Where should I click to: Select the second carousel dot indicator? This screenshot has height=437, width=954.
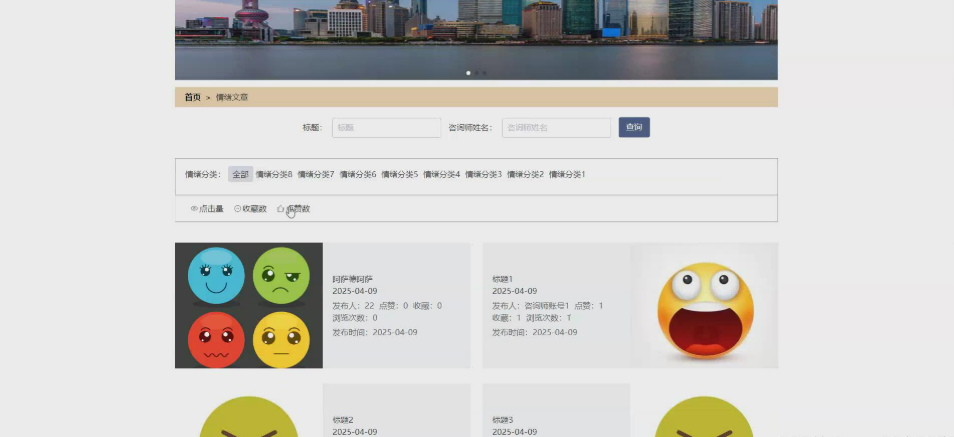click(476, 73)
